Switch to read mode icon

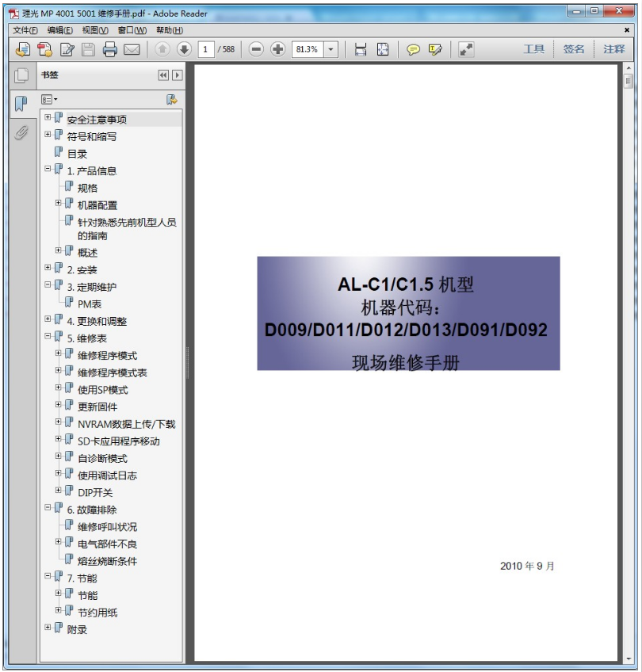[x=466, y=49]
